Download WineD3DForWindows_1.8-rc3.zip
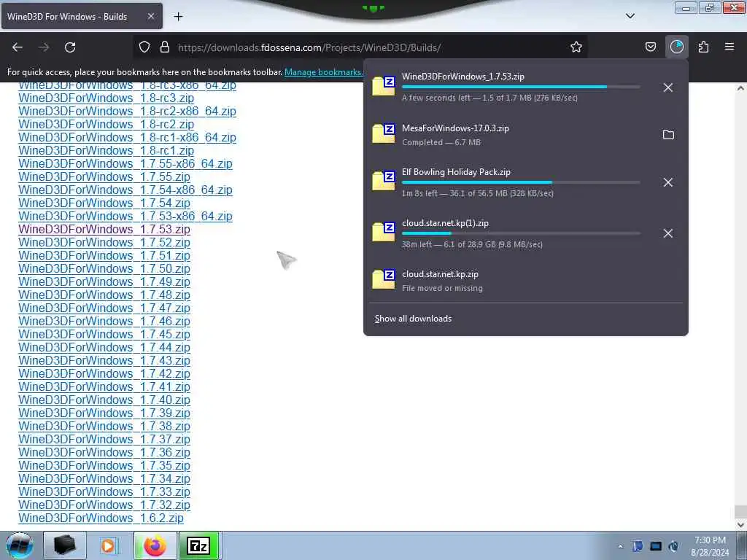Image resolution: width=747 pixels, height=560 pixels. [107, 98]
